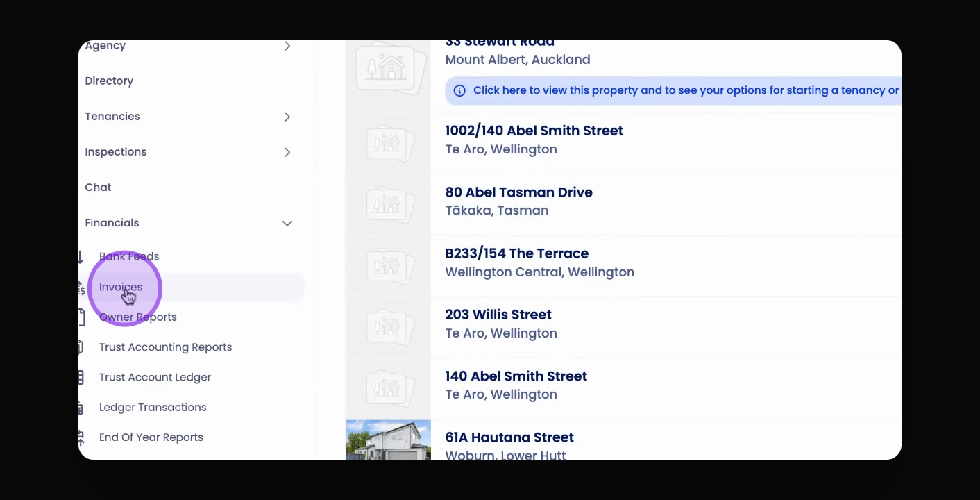
Task: Open Owner Reports page
Action: pos(138,317)
